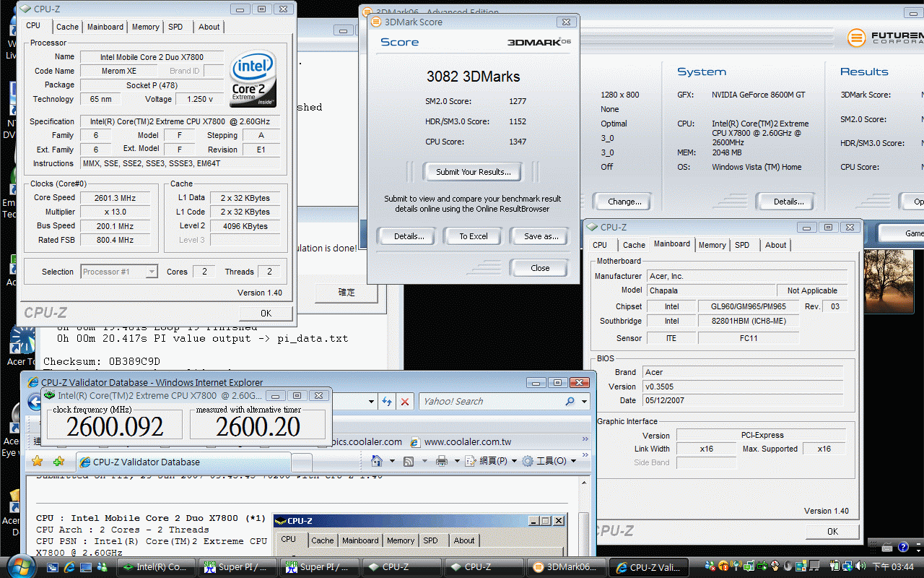Switch to CPU tab in Acer mainboard CPU-Z window
924x578 pixels.
tap(600, 245)
